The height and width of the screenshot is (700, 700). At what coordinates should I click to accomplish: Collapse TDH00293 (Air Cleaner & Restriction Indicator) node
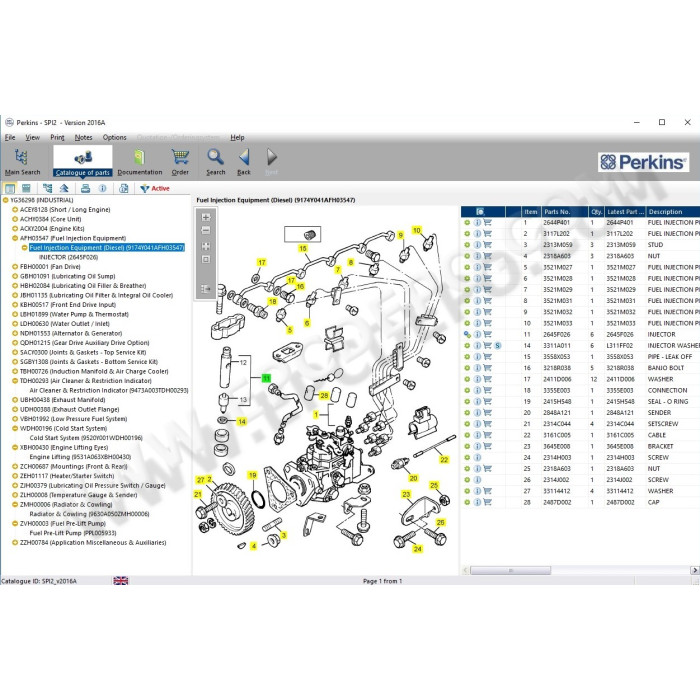pos(15,381)
